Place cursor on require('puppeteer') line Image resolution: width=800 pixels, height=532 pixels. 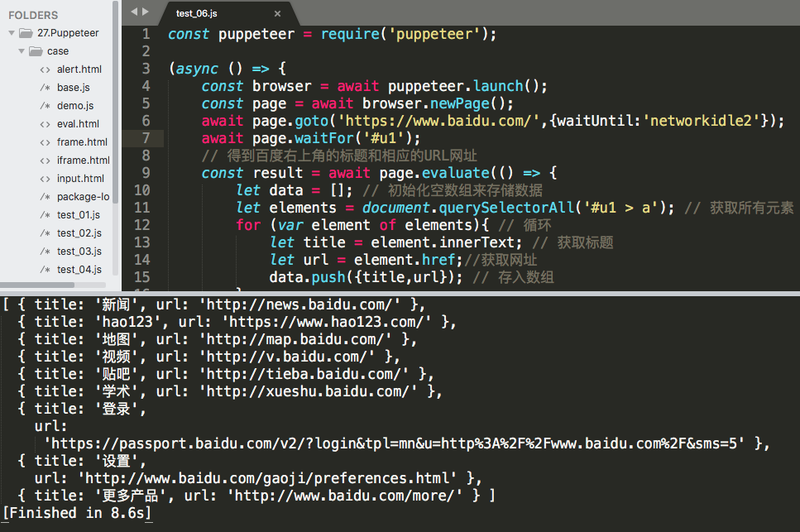(332, 34)
